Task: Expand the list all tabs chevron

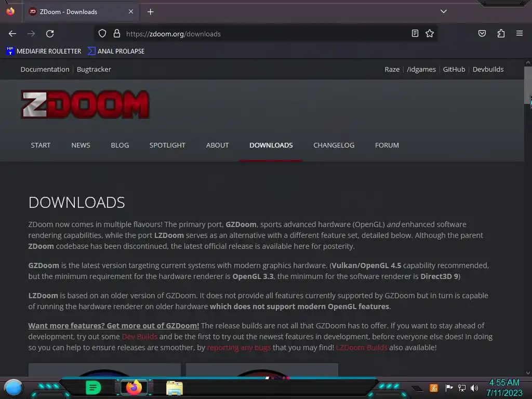Action: point(443,11)
